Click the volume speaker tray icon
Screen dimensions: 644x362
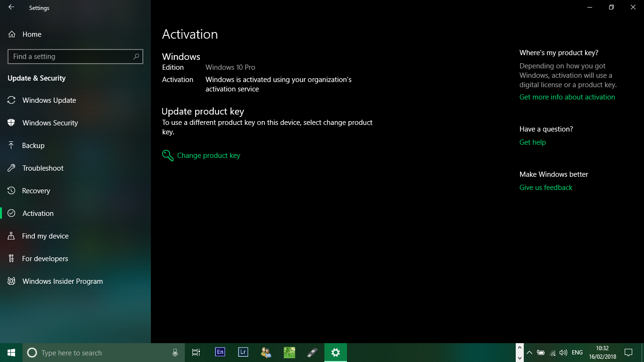(x=563, y=353)
